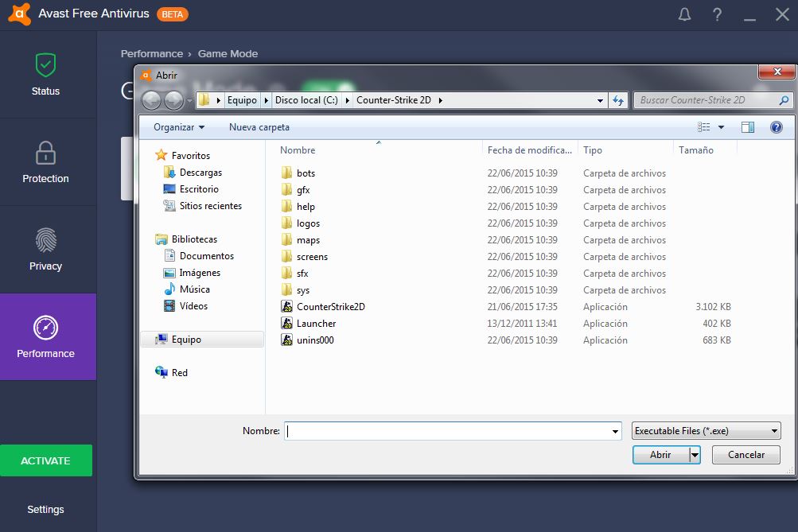Click the green ACTIVATE button
The width and height of the screenshot is (798, 532).
pyautogui.click(x=45, y=460)
